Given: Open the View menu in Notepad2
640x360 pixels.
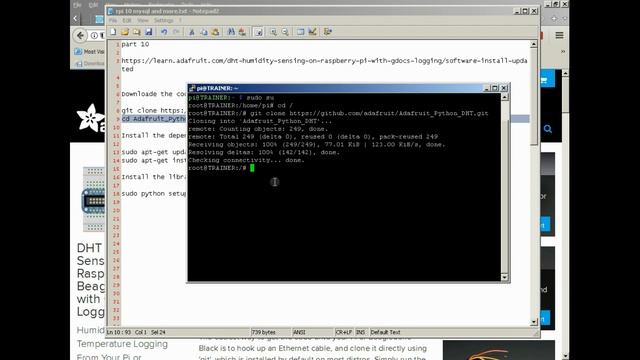Looking at the screenshot, I should point(143,20).
